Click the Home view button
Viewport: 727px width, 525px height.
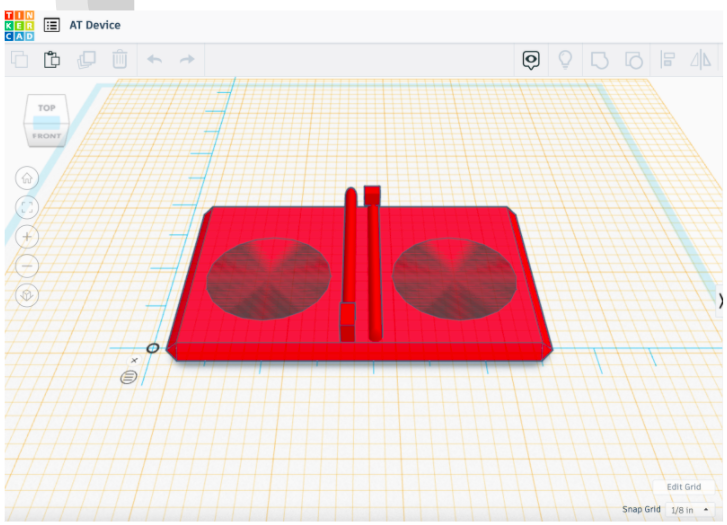27,178
